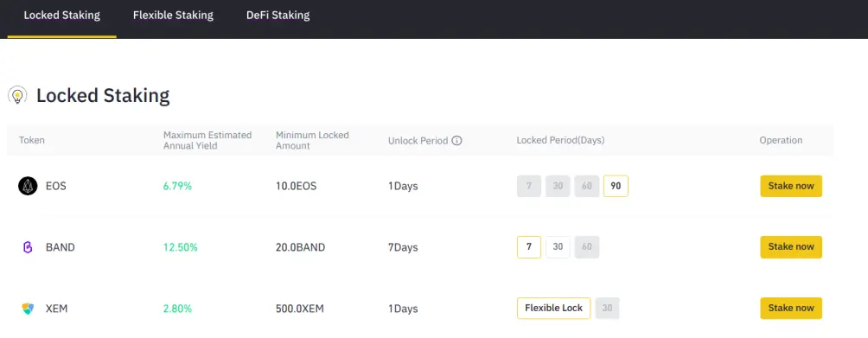868x338 pixels.
Task: Click the EOS token logo
Action: click(28, 186)
